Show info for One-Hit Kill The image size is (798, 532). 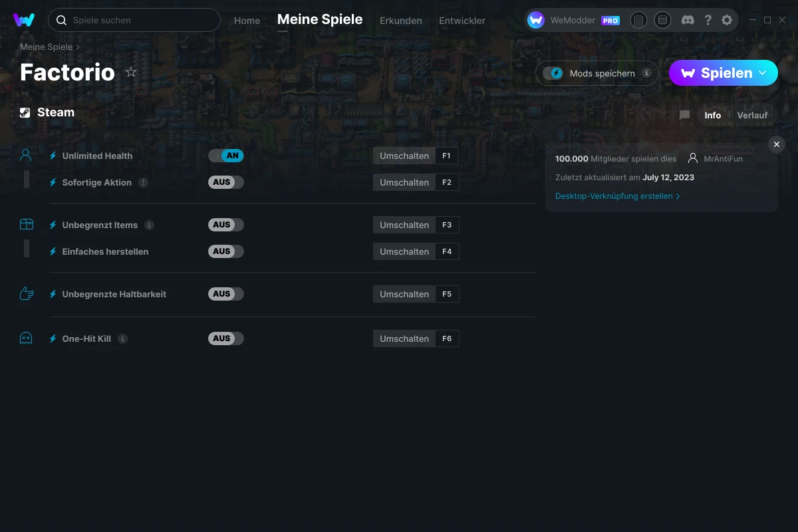(122, 338)
